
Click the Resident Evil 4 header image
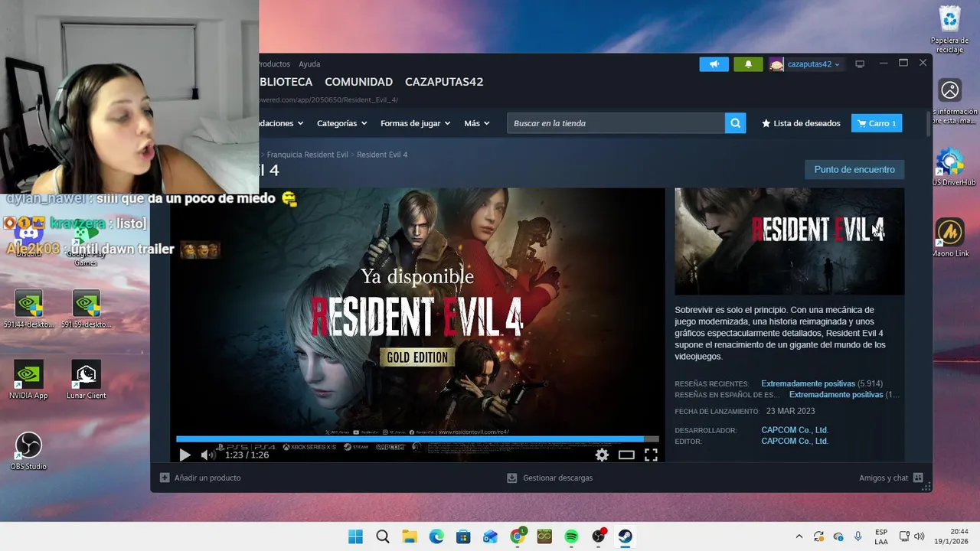789,242
